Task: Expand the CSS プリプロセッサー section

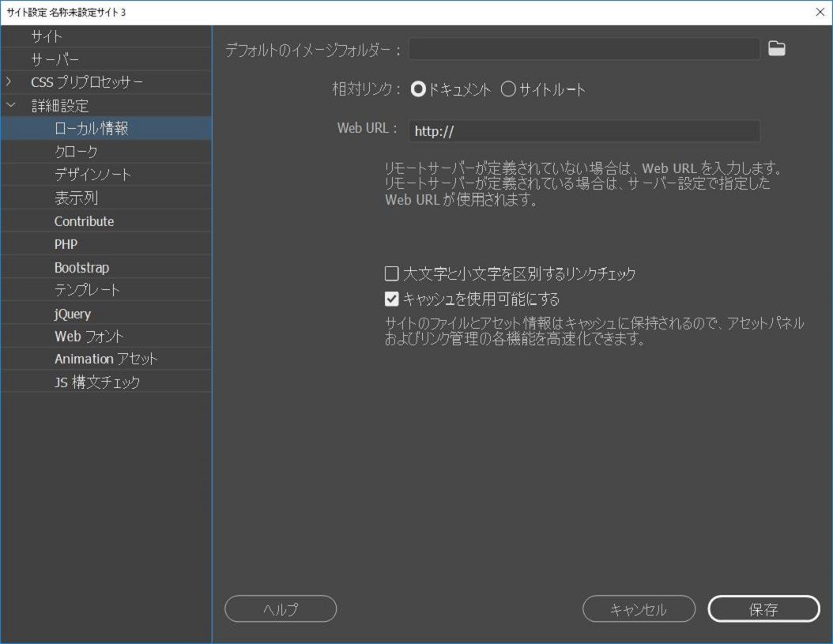Action: click(9, 81)
